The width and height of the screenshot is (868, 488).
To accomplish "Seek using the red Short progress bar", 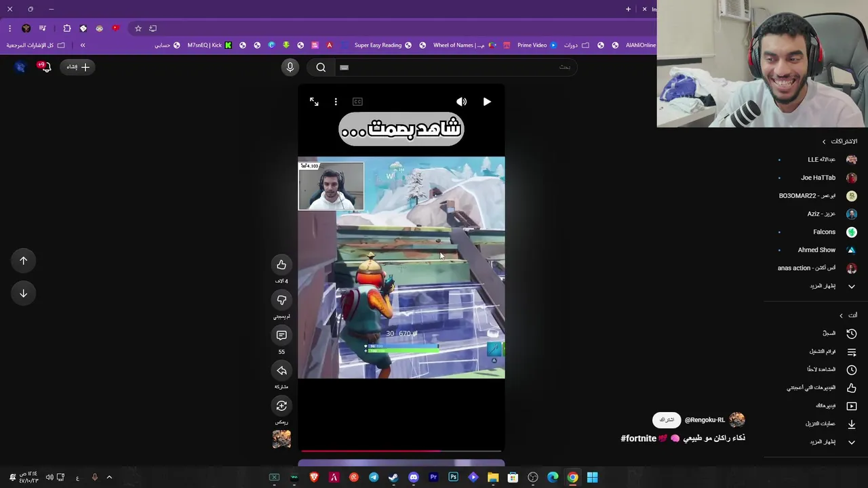I will [401, 451].
